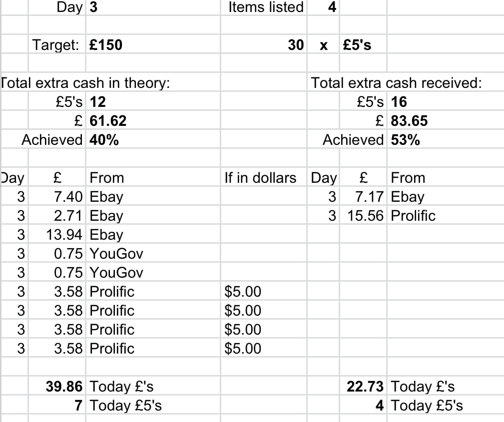This screenshot has width=504, height=422.
Task: Click the Target £150 cell
Action: click(x=106, y=45)
